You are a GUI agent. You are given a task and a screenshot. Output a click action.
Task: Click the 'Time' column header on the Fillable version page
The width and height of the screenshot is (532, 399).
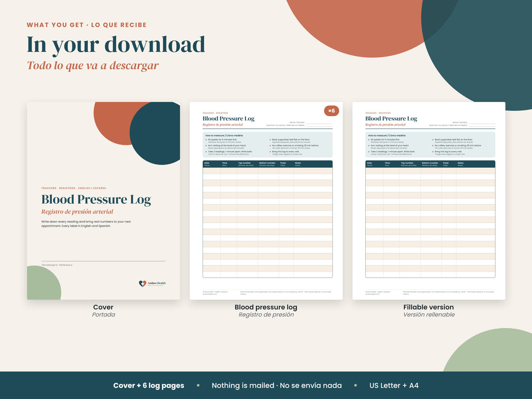(387, 164)
